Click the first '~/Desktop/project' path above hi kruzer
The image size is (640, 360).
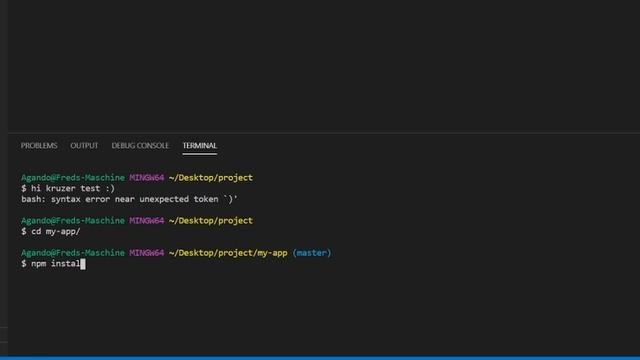coord(211,178)
